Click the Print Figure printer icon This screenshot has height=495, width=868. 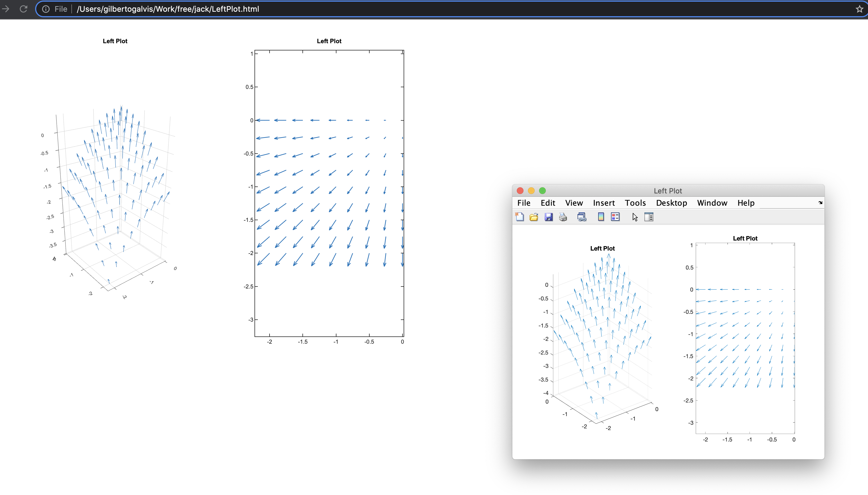[x=563, y=217]
